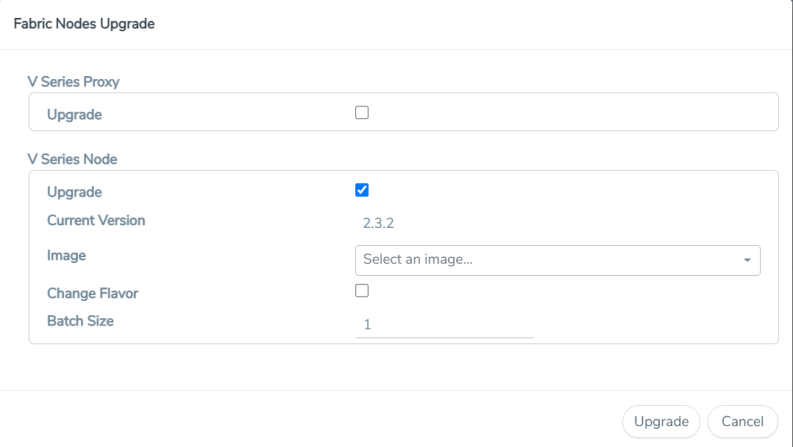Click the "Batch Size" label text
793x447 pixels.
pos(80,321)
